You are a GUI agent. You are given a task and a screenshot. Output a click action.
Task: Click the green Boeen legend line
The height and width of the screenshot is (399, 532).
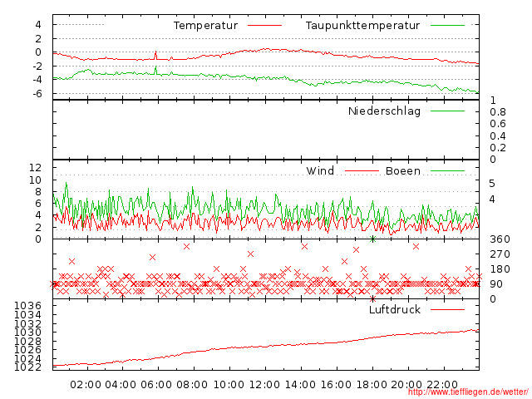pyautogui.click(x=447, y=171)
